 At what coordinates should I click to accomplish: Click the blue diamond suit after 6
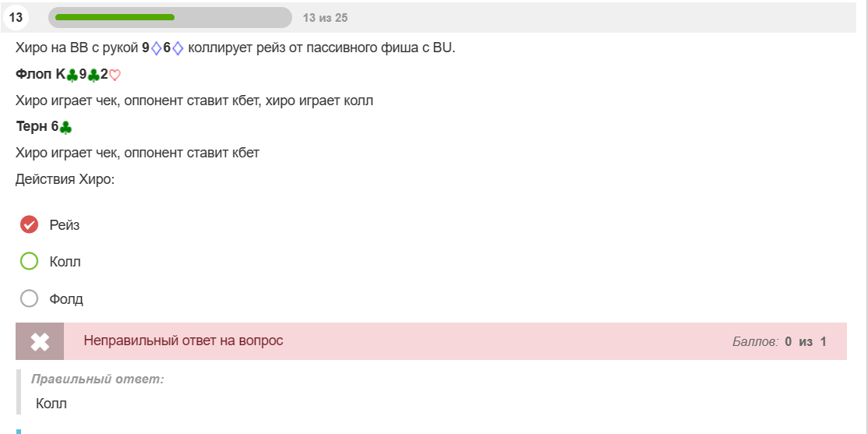(177, 49)
